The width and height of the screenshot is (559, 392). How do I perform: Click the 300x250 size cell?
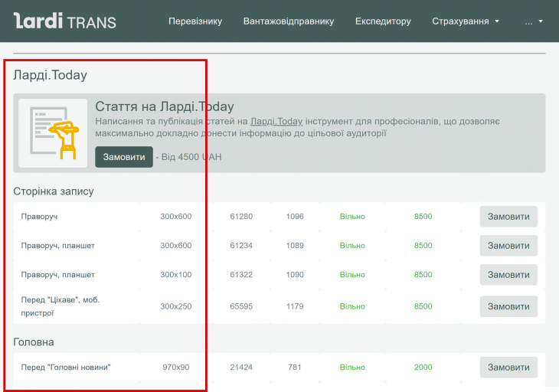(176, 306)
